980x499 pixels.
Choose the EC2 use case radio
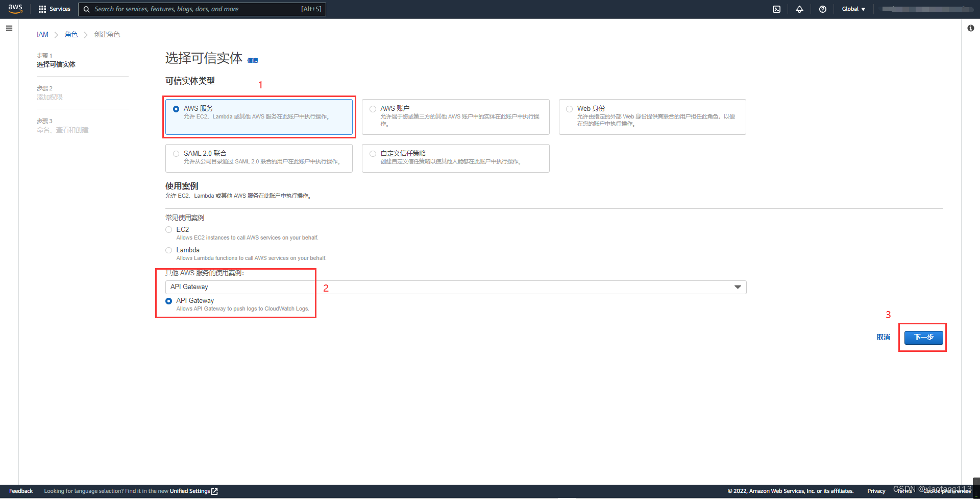pos(168,230)
